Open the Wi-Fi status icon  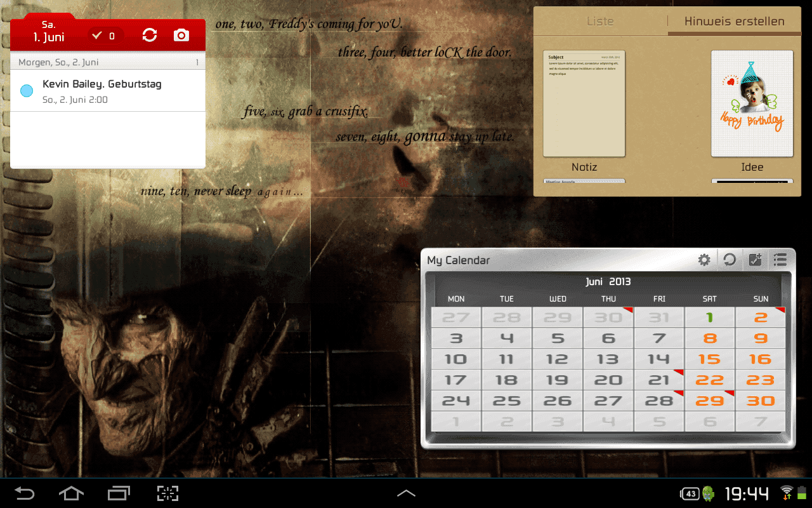pos(787,493)
